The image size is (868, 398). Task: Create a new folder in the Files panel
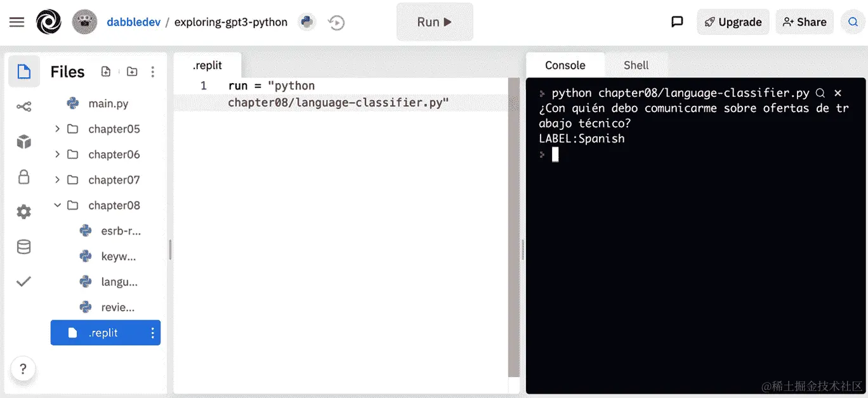coord(132,72)
